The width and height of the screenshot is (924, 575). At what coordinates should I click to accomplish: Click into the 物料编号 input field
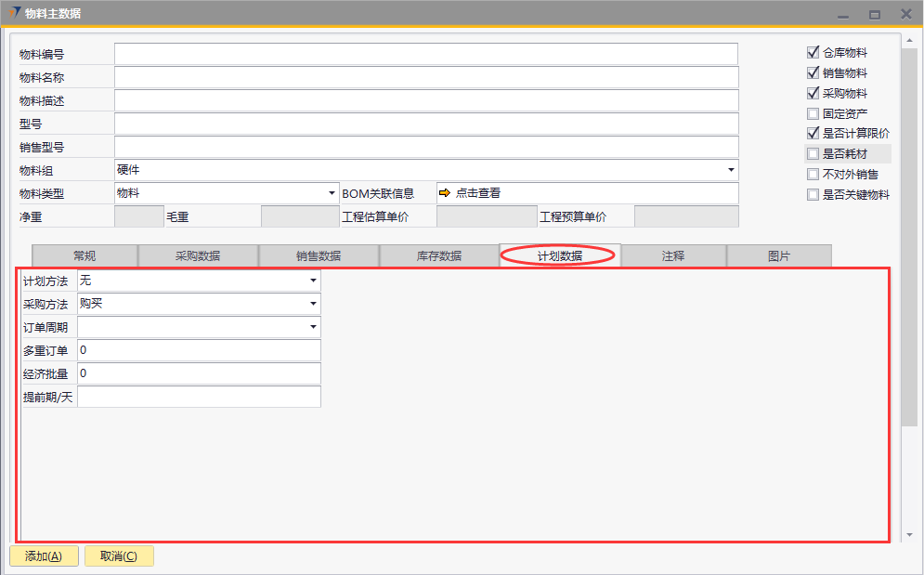tap(425, 54)
